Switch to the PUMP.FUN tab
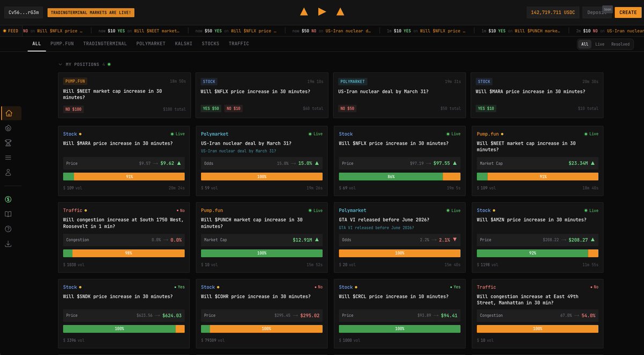The image size is (644, 355). [x=61, y=44]
